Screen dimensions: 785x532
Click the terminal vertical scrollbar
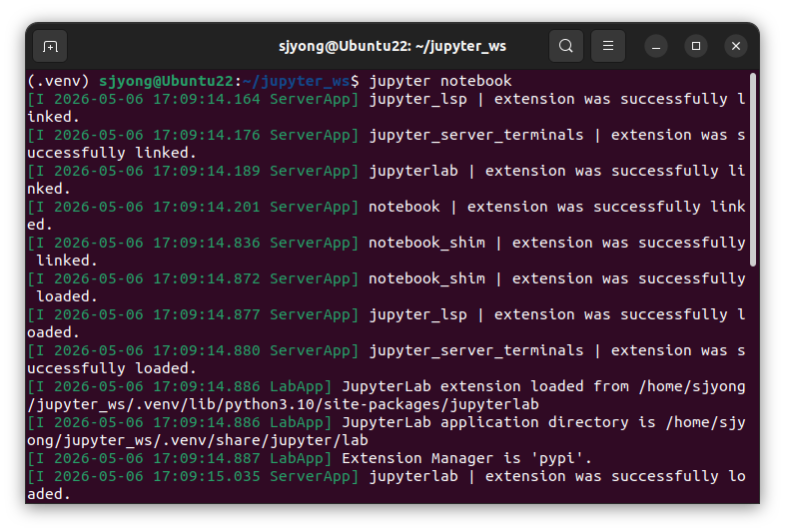[x=752, y=169]
